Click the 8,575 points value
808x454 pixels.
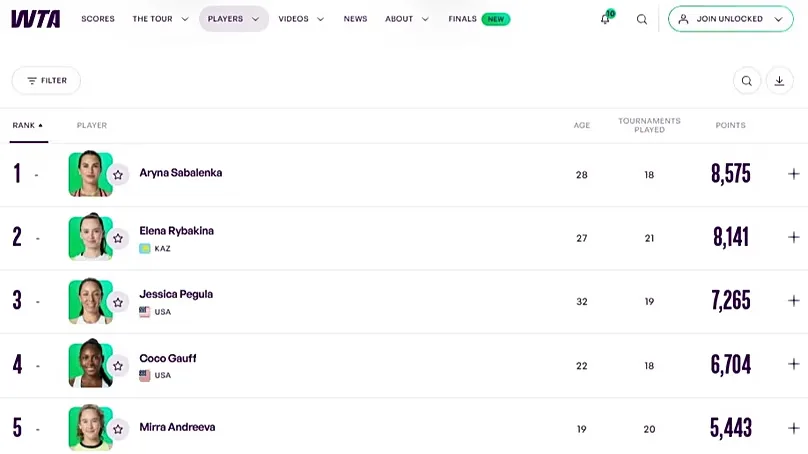731,174
